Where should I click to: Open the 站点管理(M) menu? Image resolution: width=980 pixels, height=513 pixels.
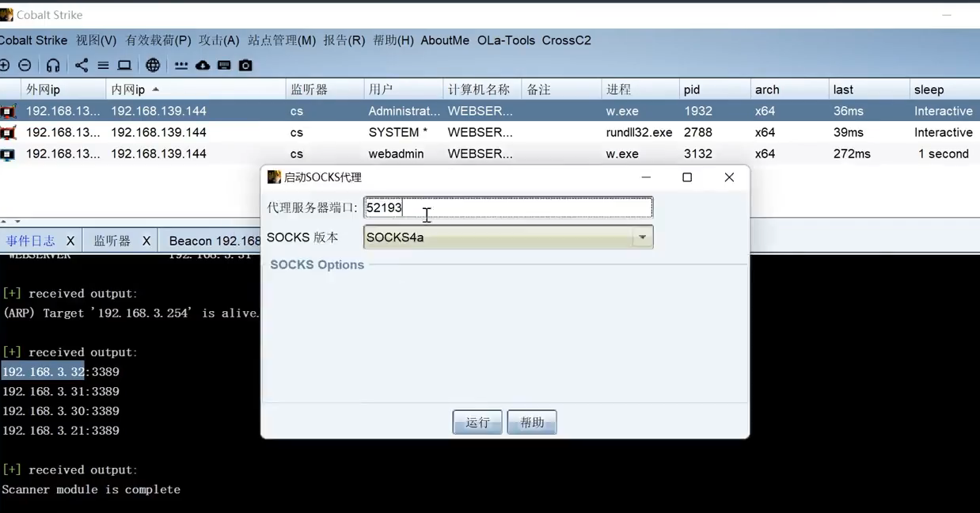[282, 40]
